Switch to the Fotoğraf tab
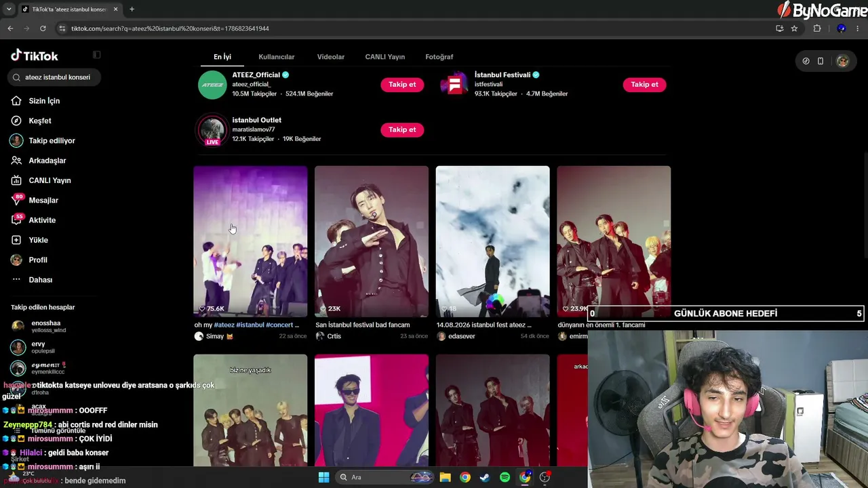The image size is (868, 488). (x=439, y=57)
